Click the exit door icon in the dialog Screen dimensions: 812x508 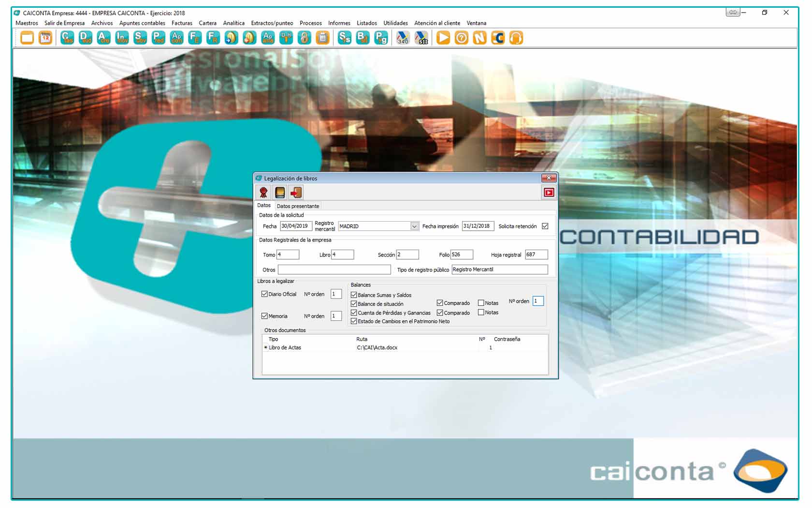(x=296, y=193)
